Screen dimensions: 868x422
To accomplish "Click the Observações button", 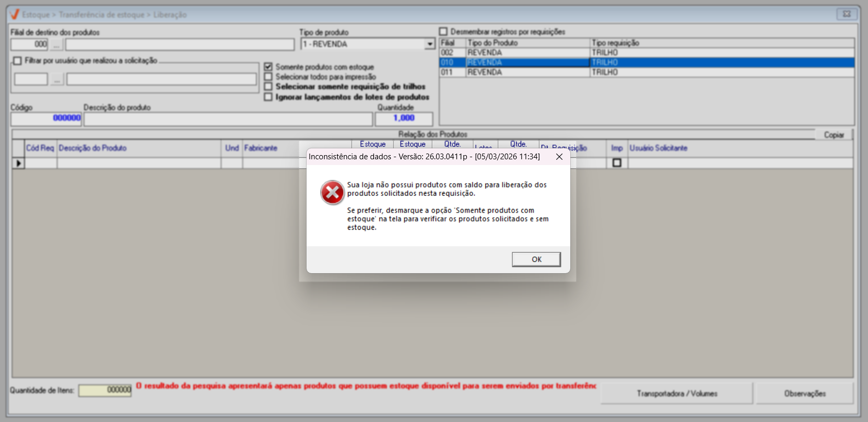I will [x=805, y=393].
